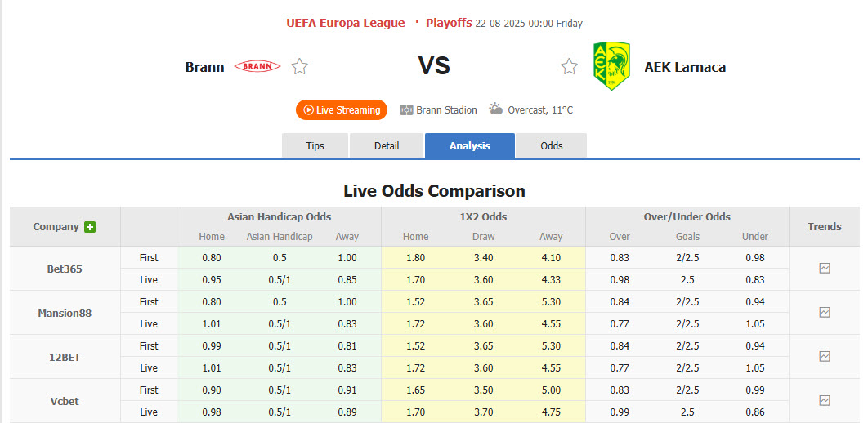Open the Bet365 trends chart icon
Image resolution: width=868 pixels, height=423 pixels.
824,268
